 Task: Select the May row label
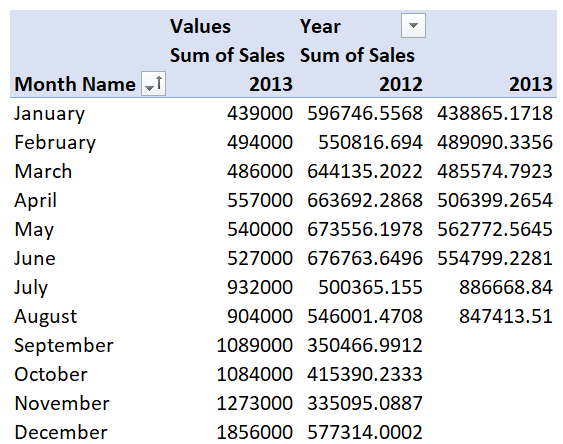click(34, 230)
